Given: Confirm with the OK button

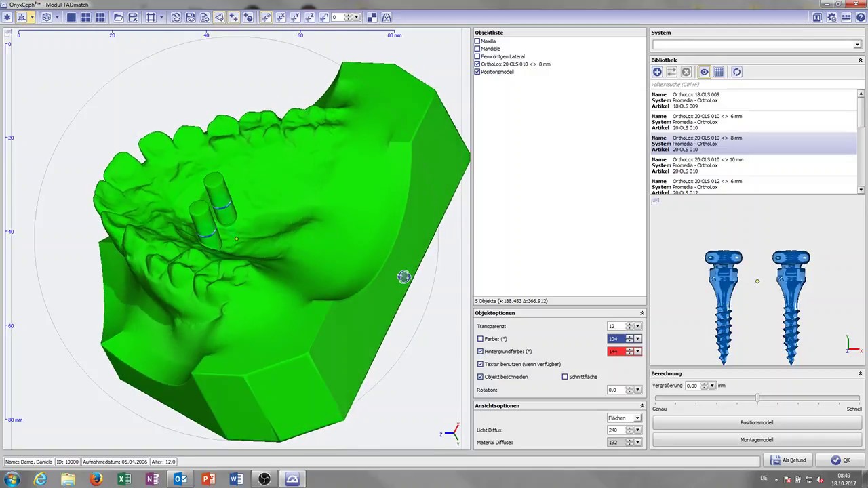Looking at the screenshot, I should click(841, 460).
